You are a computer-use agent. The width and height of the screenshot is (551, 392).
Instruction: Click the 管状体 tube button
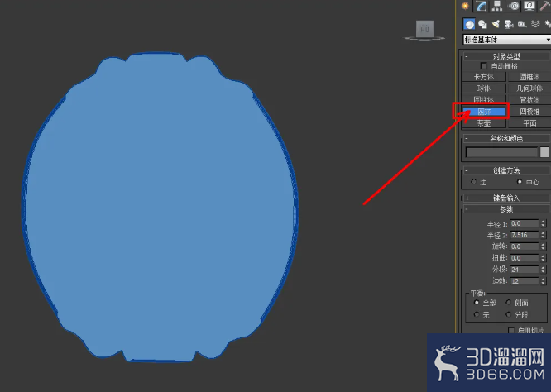pos(529,100)
